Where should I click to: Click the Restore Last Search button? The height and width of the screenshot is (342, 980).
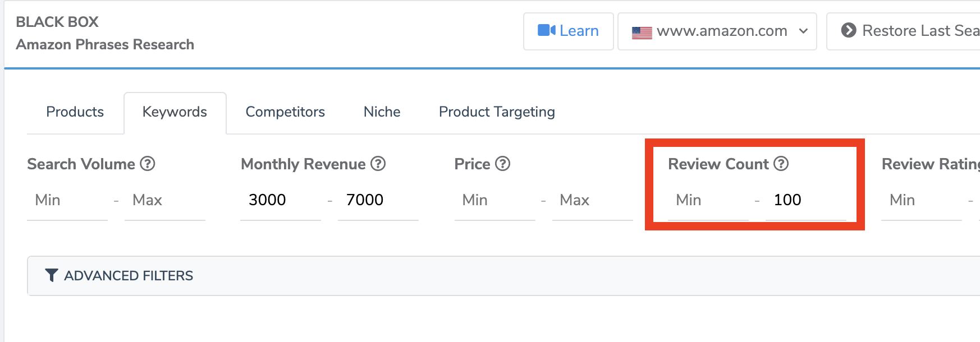coord(903,31)
